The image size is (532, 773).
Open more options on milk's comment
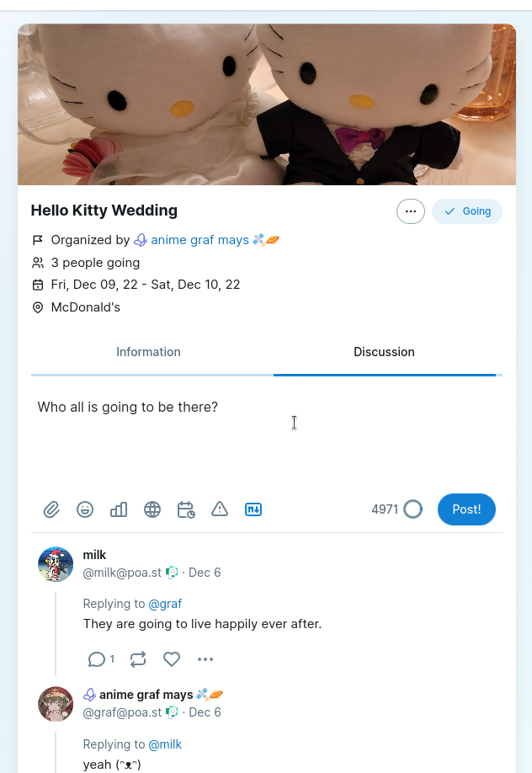[205, 659]
